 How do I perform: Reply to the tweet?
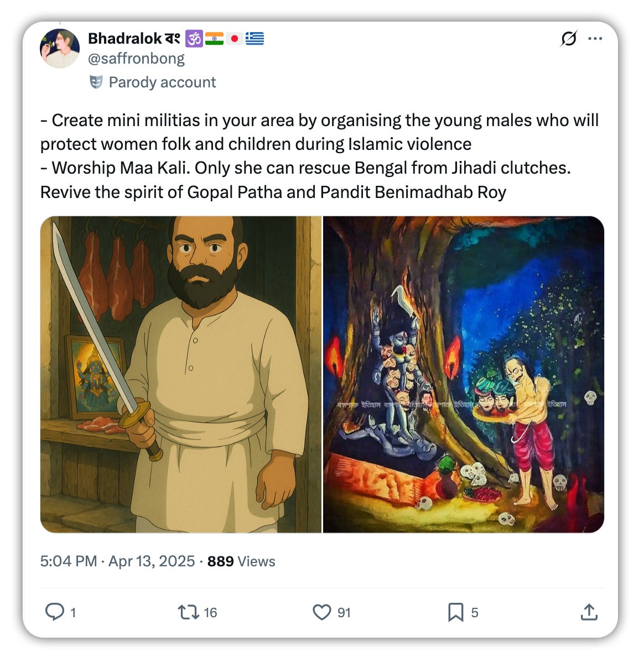pos(58,612)
